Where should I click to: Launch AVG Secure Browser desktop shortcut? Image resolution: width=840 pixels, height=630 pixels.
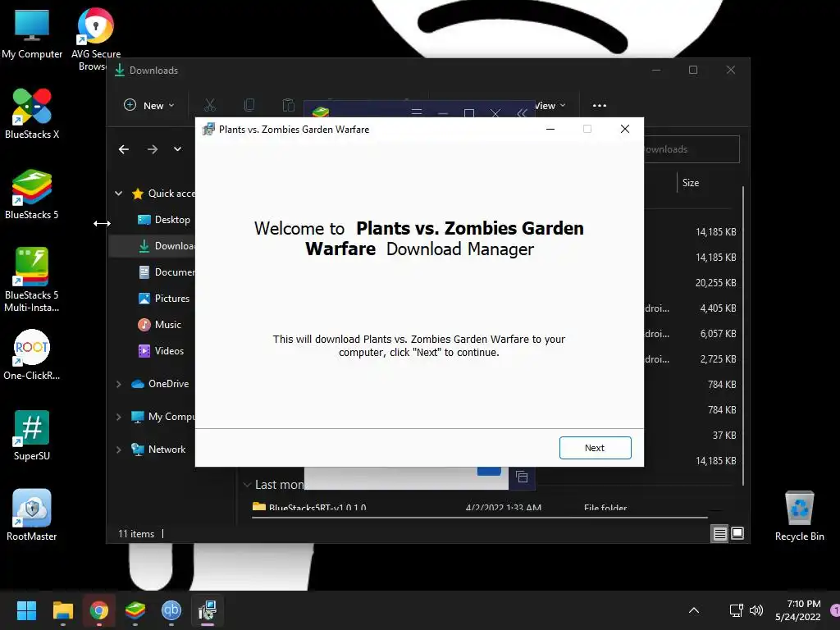95,39
